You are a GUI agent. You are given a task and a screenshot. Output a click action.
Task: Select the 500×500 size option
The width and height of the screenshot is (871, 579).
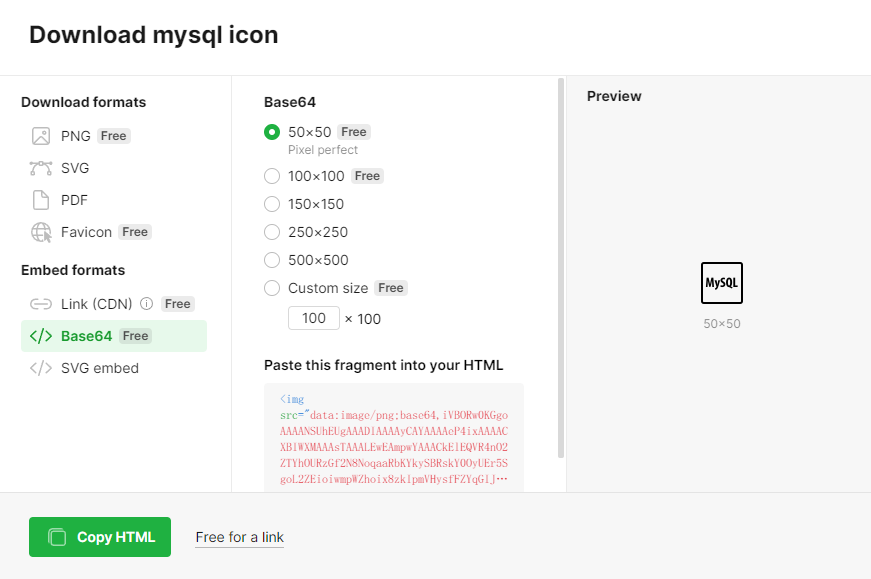(x=271, y=260)
